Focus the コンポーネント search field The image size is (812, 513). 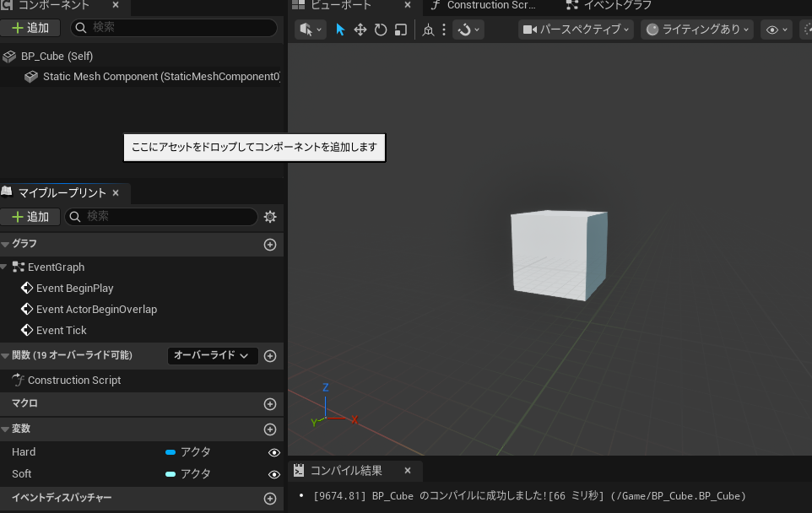[x=174, y=28]
